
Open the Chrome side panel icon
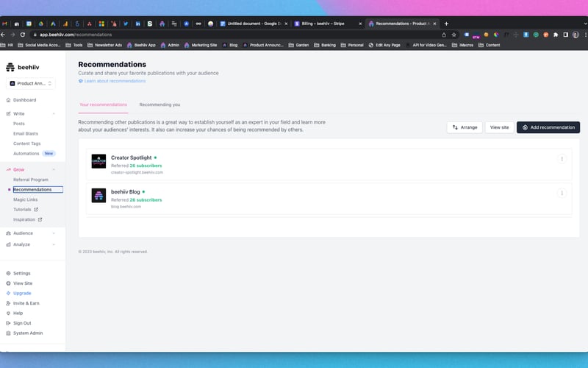point(565,35)
